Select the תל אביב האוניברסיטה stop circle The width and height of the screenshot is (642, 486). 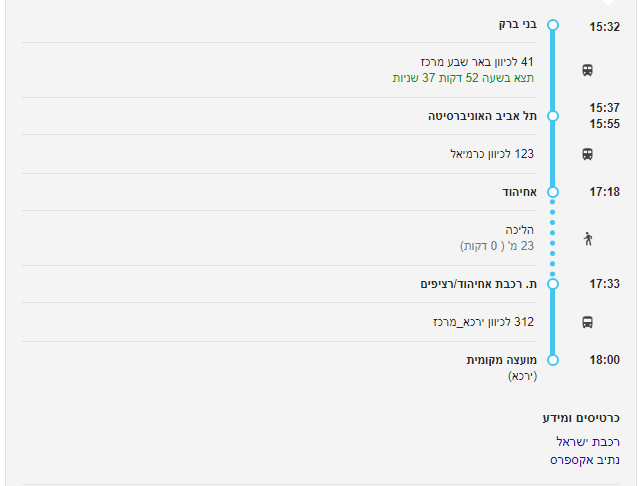click(553, 116)
